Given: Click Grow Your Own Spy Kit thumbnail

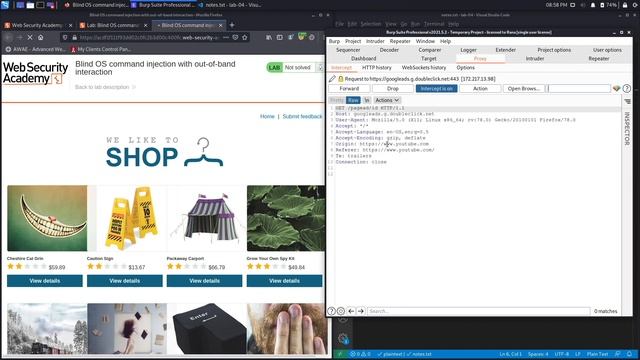Looking at the screenshot, I should 286,218.
